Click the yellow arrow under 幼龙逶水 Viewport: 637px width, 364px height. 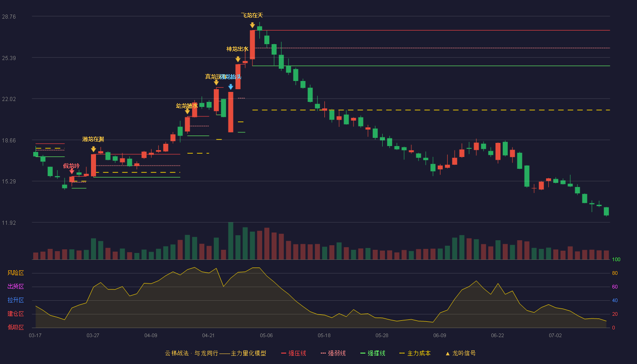click(x=187, y=111)
